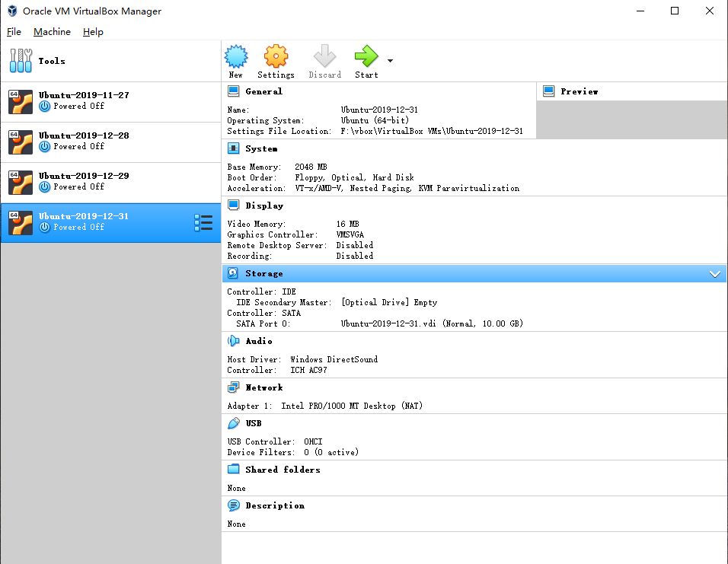Select the Ubuntu-2019-12-28 virtual machine

[x=110, y=142]
